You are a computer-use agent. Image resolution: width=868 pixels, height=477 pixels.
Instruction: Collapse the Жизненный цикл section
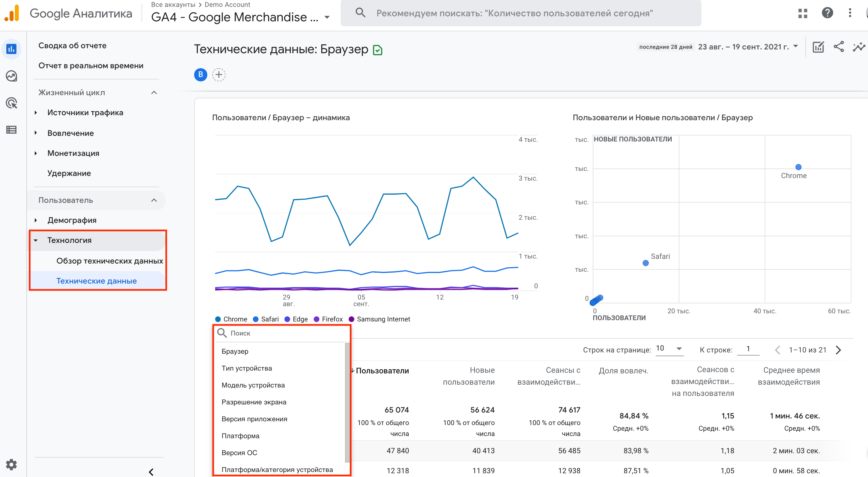pos(154,92)
